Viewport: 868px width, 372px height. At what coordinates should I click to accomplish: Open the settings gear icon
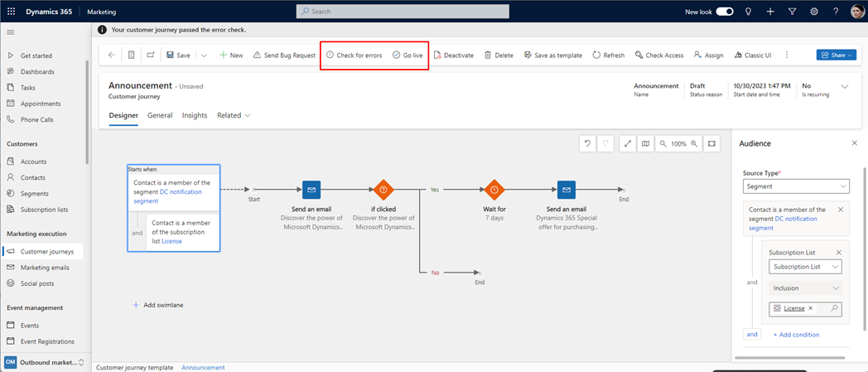(814, 11)
